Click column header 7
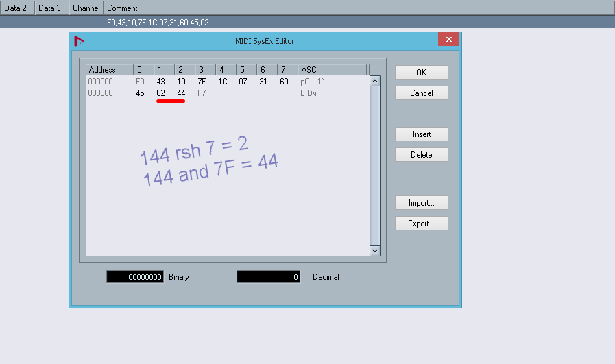Image resolution: width=615 pixels, height=364 pixels. (x=287, y=70)
